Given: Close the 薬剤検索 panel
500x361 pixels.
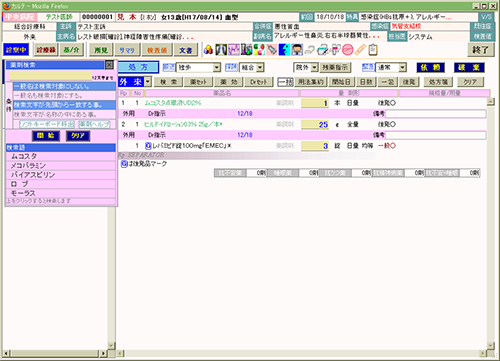Looking at the screenshot, I should click(109, 65).
